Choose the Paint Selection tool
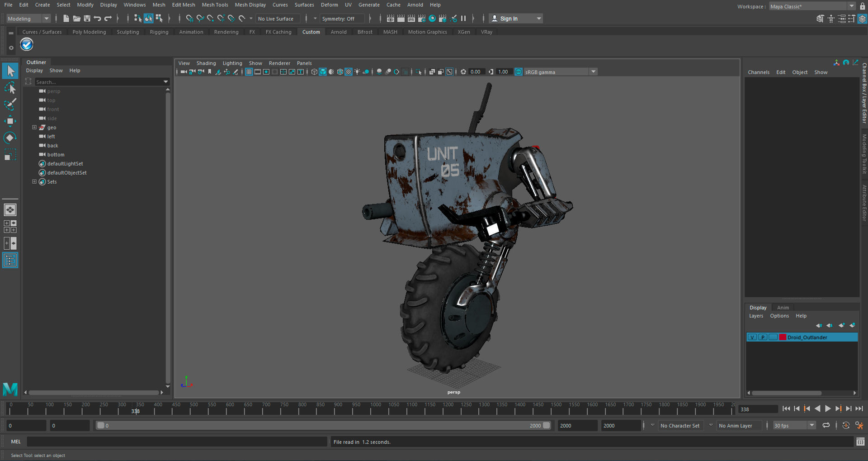The height and width of the screenshot is (461, 868). (10, 104)
